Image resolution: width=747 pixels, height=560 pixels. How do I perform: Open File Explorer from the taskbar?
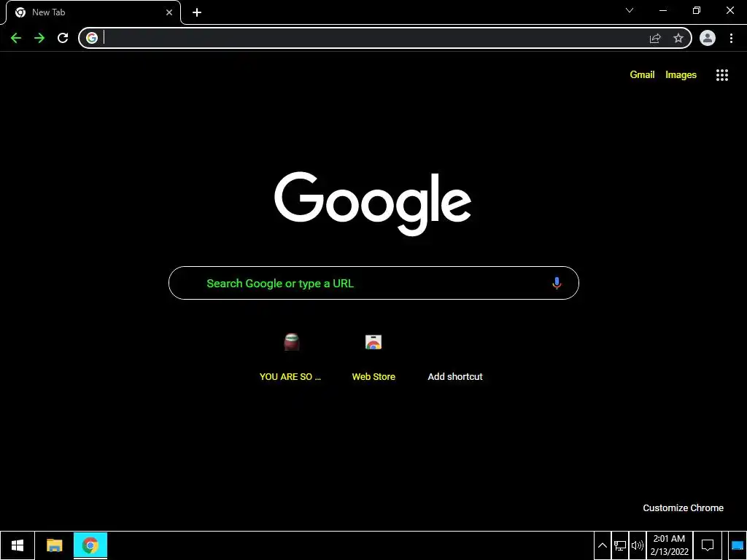pos(54,545)
